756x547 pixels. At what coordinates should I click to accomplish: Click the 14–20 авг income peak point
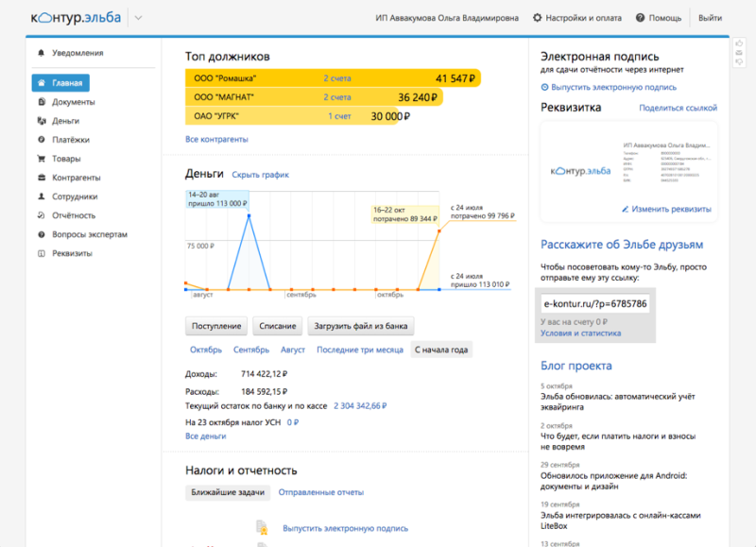click(x=249, y=215)
